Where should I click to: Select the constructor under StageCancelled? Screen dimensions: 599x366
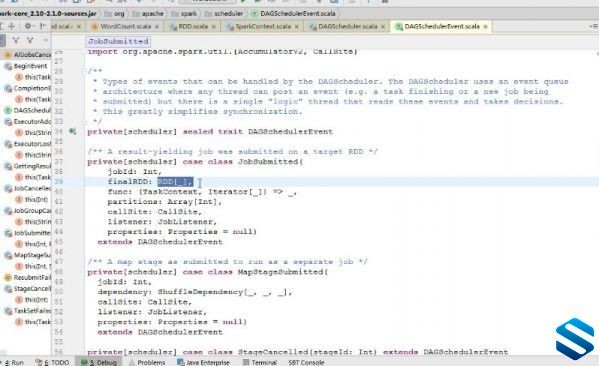(32, 300)
